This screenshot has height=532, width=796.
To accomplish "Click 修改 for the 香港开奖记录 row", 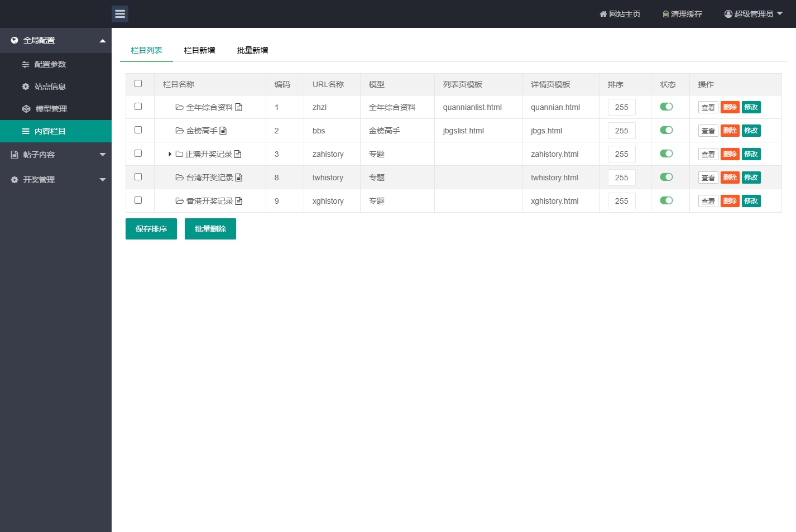I will (751, 201).
